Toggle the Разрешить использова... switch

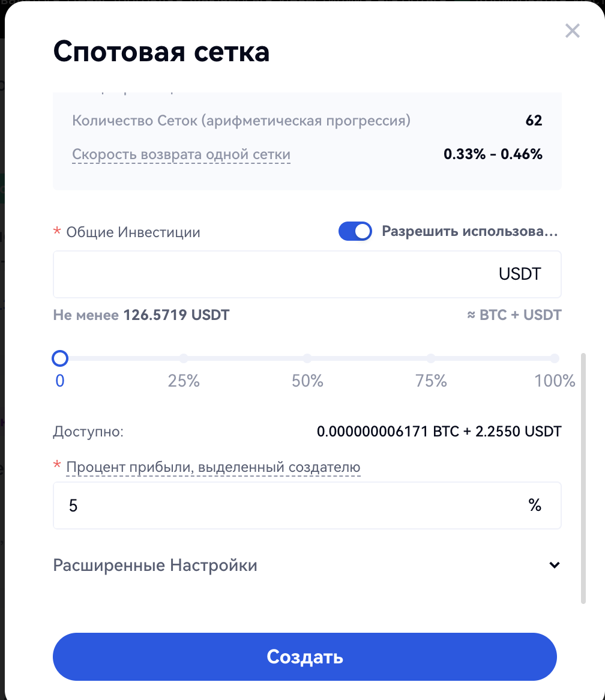click(355, 231)
